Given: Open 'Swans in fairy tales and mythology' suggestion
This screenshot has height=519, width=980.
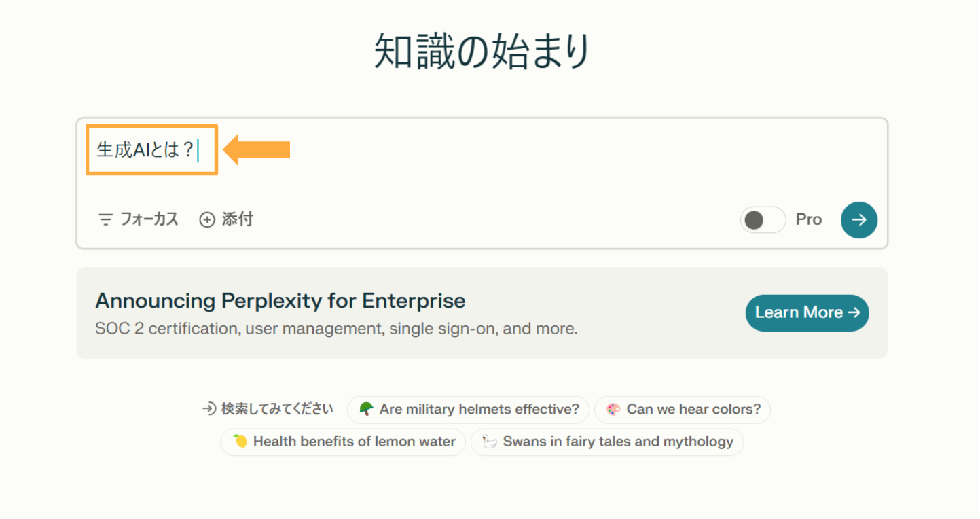Looking at the screenshot, I should [x=606, y=442].
